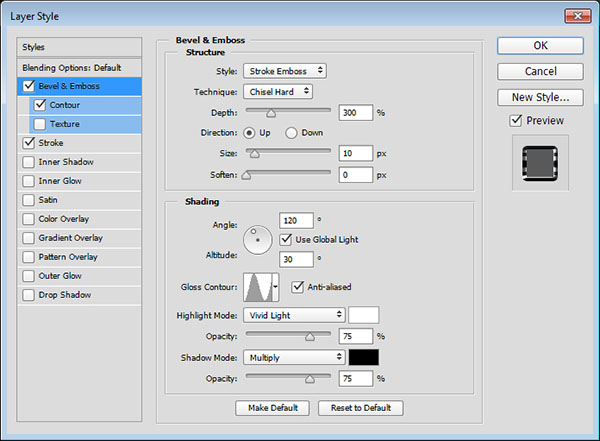Click the angle and altitude dial
600x441 pixels.
tap(259, 238)
